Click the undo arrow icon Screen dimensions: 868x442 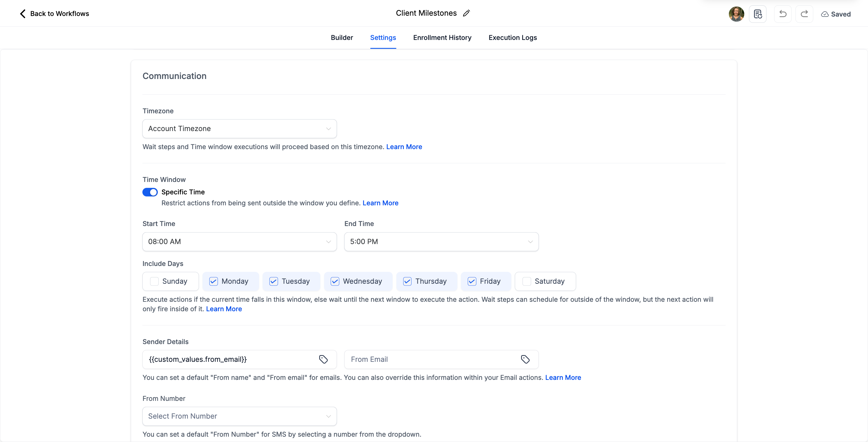coord(782,14)
